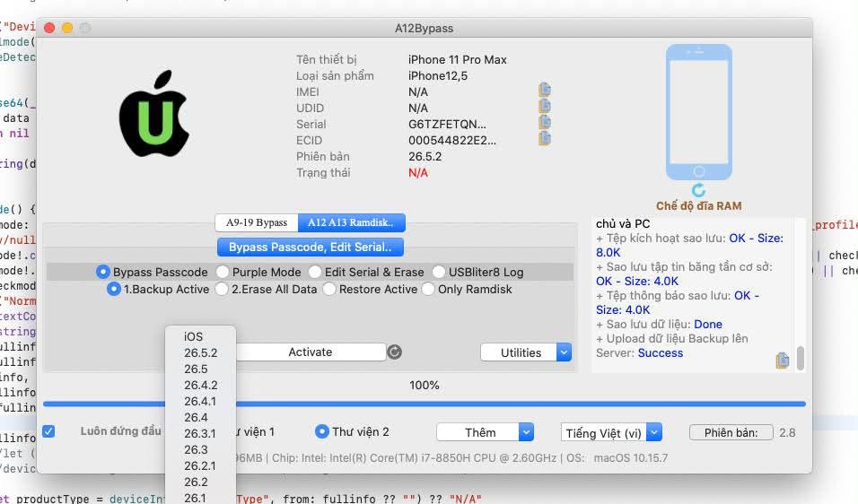This screenshot has height=504, width=858.
Task: Click the blue refresh arrow under phone
Action: 699,190
